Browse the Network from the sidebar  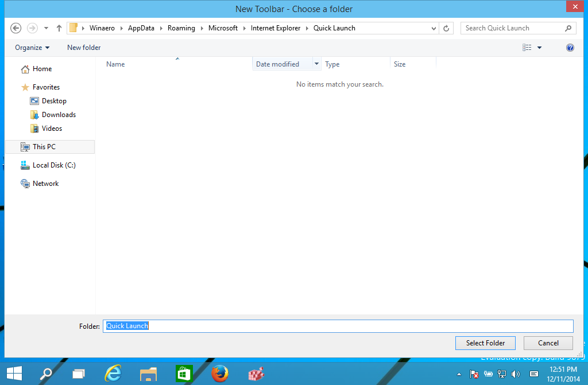[x=46, y=183]
